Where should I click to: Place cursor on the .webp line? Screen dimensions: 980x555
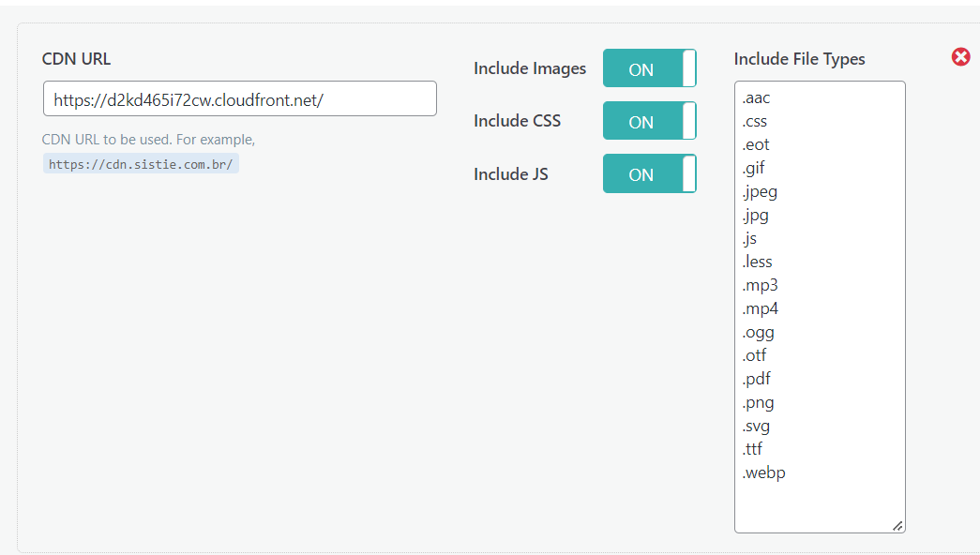coord(763,473)
